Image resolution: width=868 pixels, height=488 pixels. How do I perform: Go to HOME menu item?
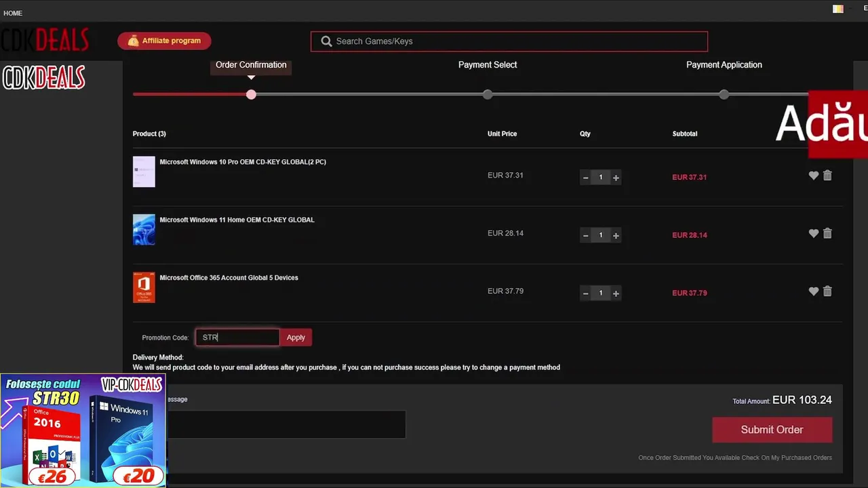point(13,13)
